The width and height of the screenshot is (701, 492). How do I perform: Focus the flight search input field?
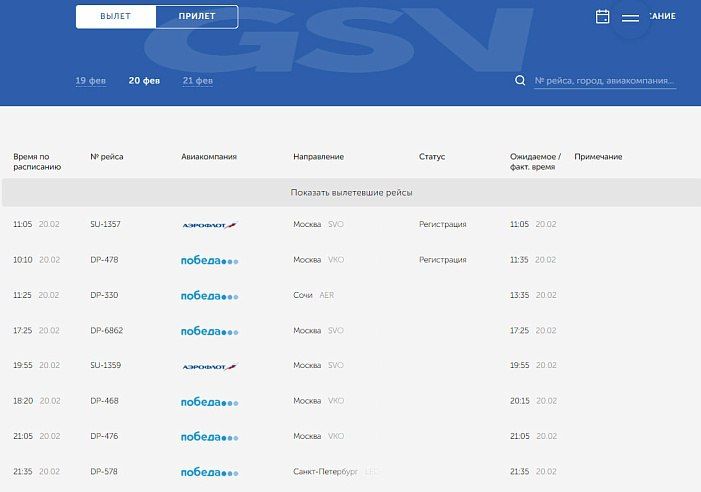coord(605,81)
